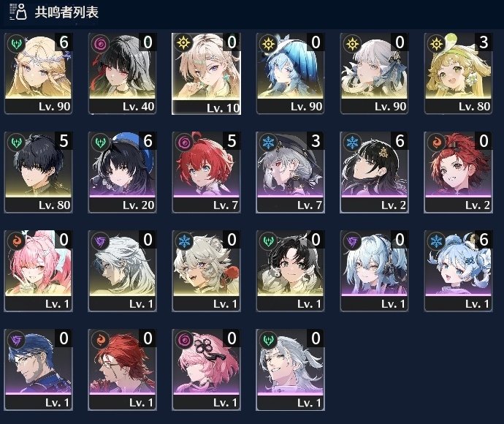The height and width of the screenshot is (424, 504).
Task: Select the black-haired Lv. 2 card with chain count 6
Action: [375, 172]
